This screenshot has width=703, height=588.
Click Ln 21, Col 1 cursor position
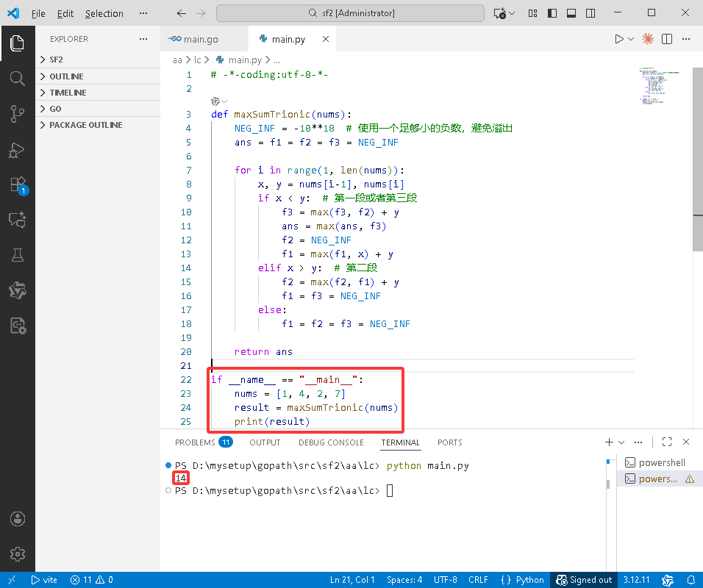point(352,580)
